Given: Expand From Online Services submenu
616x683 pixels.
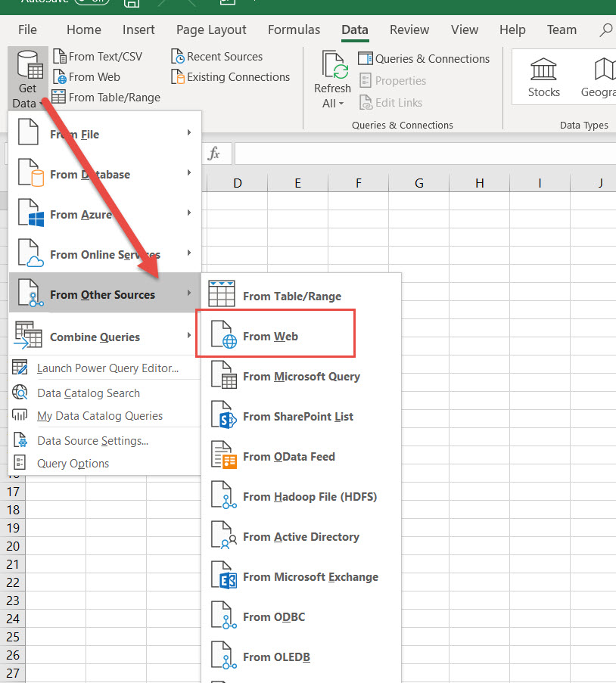Looking at the screenshot, I should point(104,254).
